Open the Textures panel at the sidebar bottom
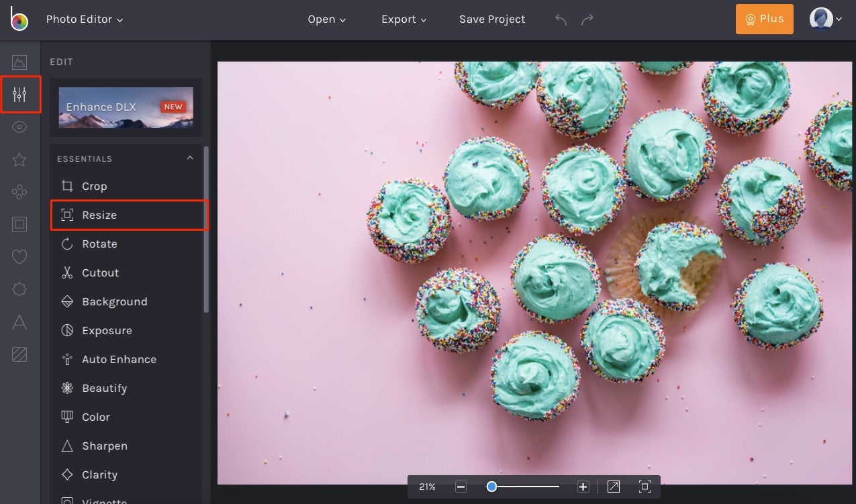The width and height of the screenshot is (856, 504). 19,354
